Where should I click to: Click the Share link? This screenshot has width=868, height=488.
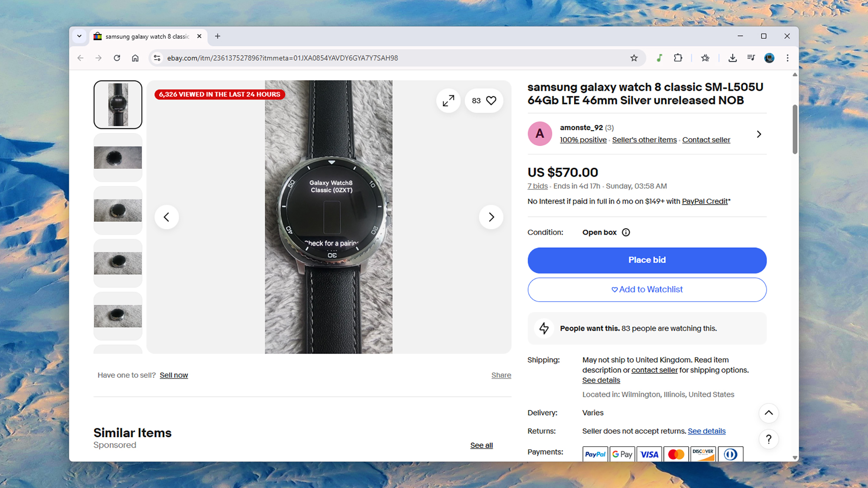tap(501, 375)
